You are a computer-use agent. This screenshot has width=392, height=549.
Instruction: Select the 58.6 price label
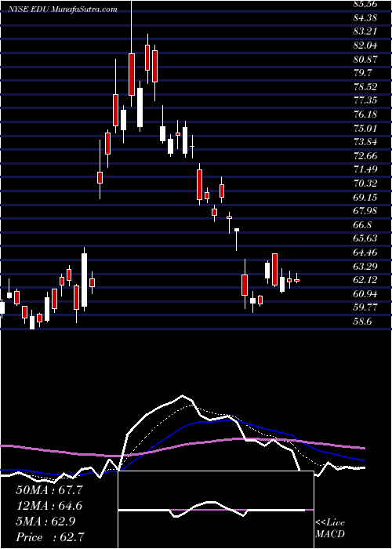point(363,322)
